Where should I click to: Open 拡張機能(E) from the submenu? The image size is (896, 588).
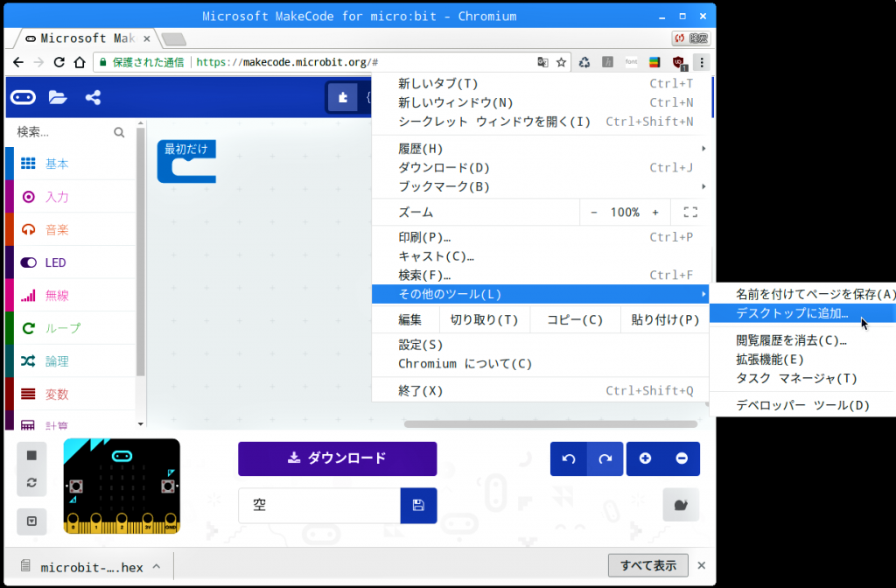pyautogui.click(x=802, y=360)
